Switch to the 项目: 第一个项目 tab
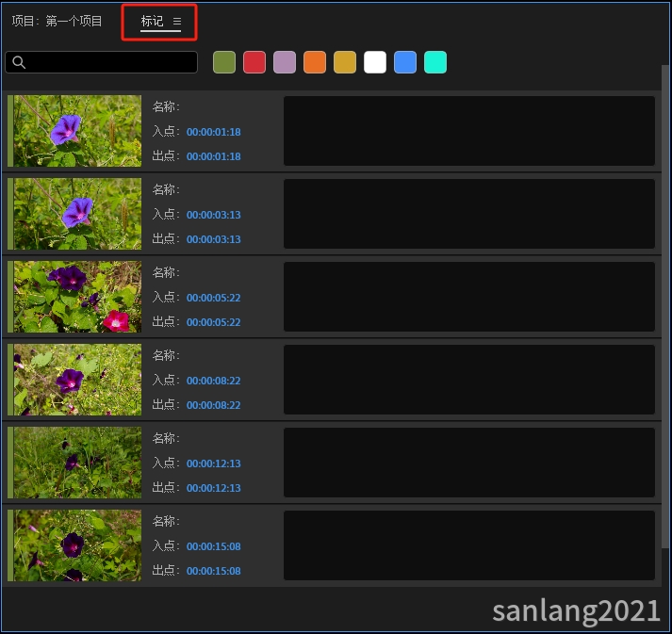Viewport: 672px width, 634px height. tap(57, 21)
